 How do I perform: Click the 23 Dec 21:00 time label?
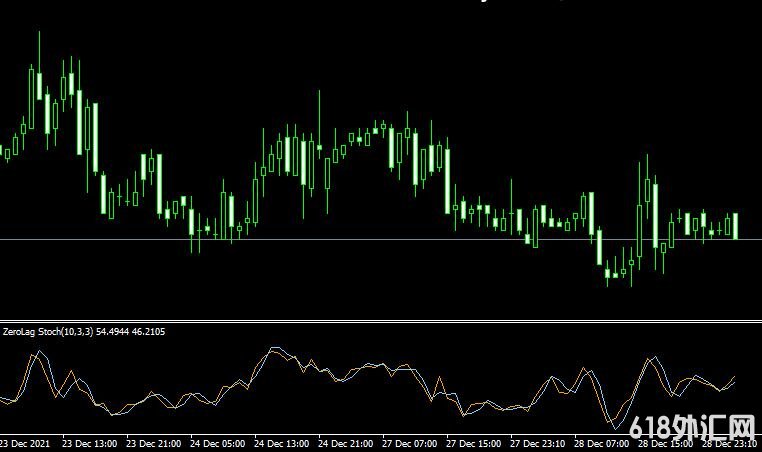[154, 444]
